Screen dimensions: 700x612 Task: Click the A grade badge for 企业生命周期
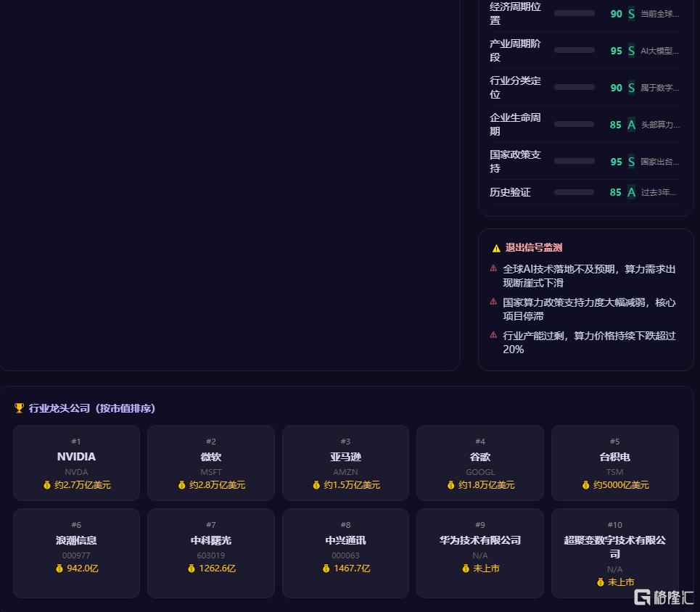coord(631,125)
